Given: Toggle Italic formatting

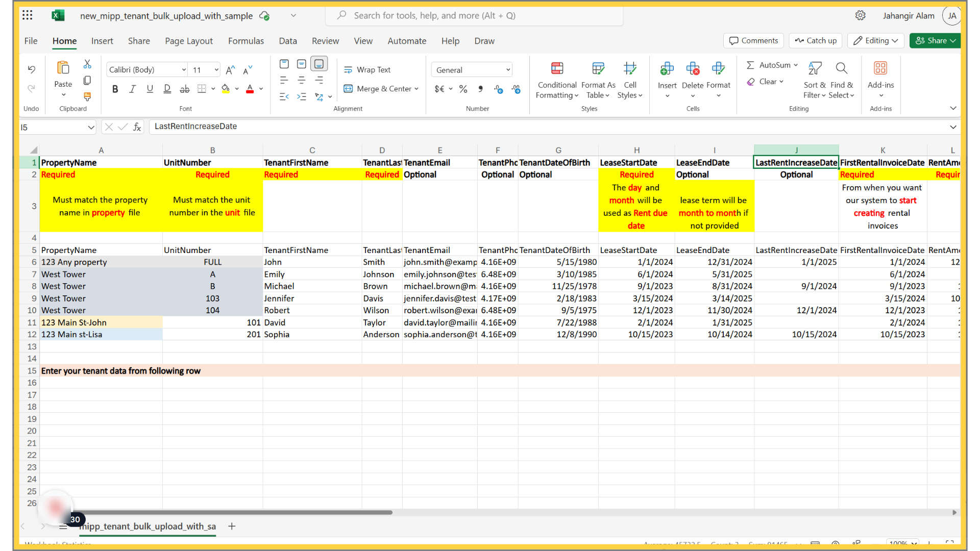Looking at the screenshot, I should (133, 89).
